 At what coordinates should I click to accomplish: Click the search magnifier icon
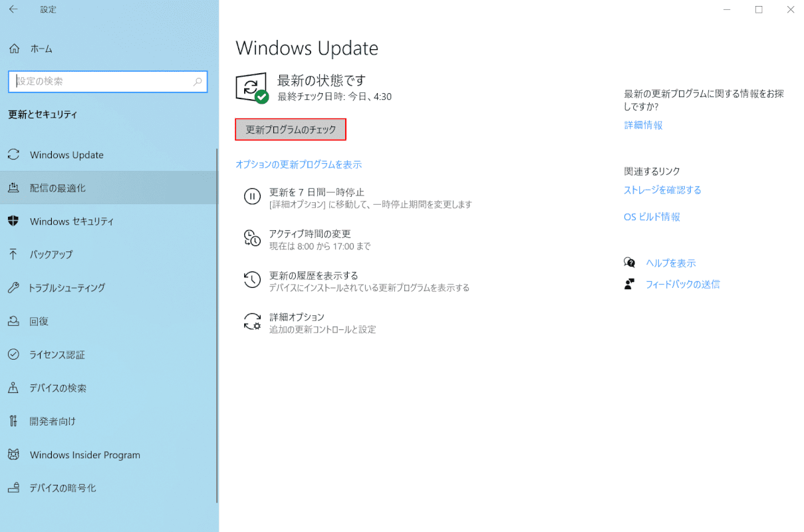[x=198, y=81]
